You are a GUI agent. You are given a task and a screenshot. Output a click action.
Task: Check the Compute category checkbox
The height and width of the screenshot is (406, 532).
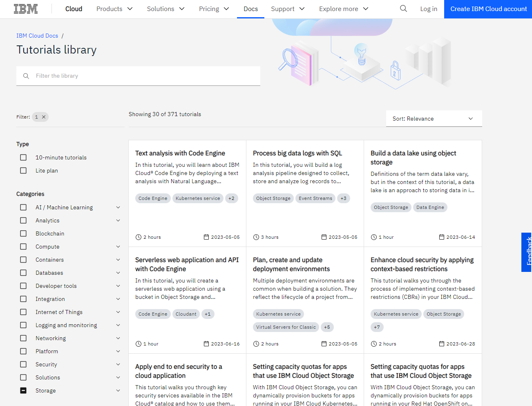(23, 247)
